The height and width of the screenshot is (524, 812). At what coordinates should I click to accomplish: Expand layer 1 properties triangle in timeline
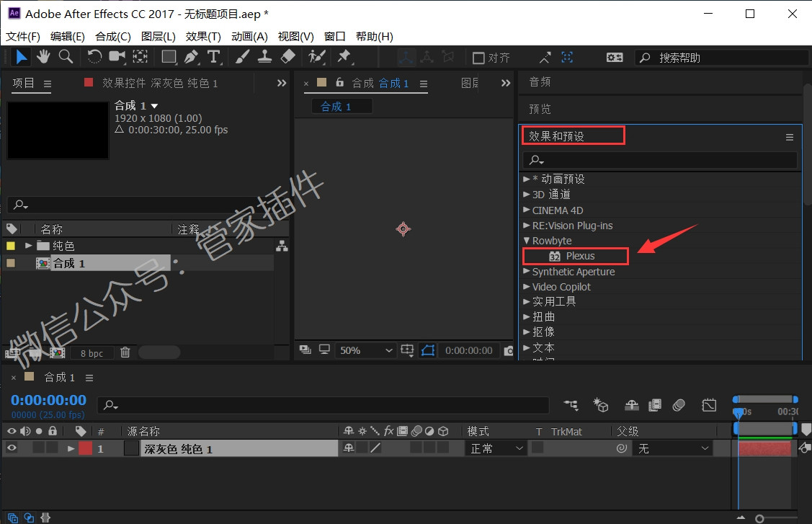tap(71, 449)
